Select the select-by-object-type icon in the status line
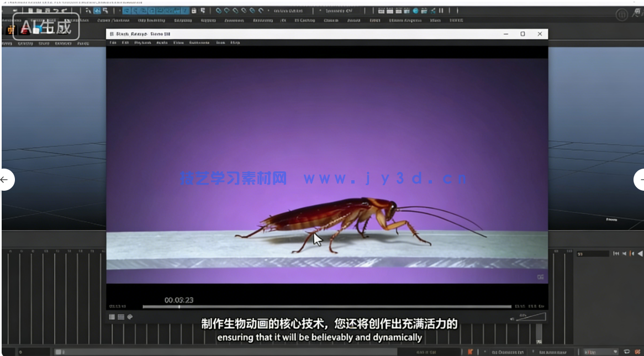 [97, 10]
